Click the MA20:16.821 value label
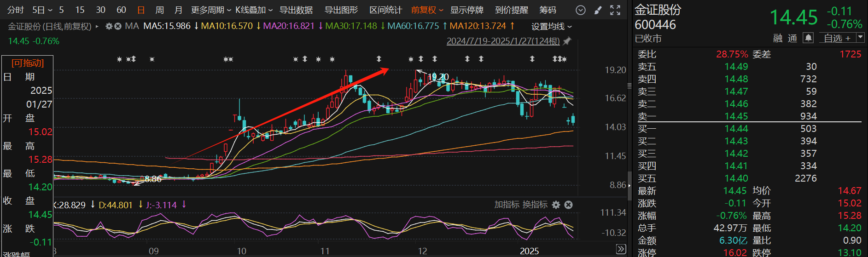The image size is (868, 257). click(x=289, y=26)
